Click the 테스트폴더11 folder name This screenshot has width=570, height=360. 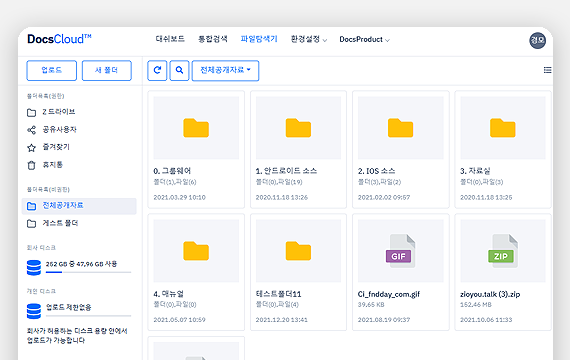pyautogui.click(x=278, y=293)
